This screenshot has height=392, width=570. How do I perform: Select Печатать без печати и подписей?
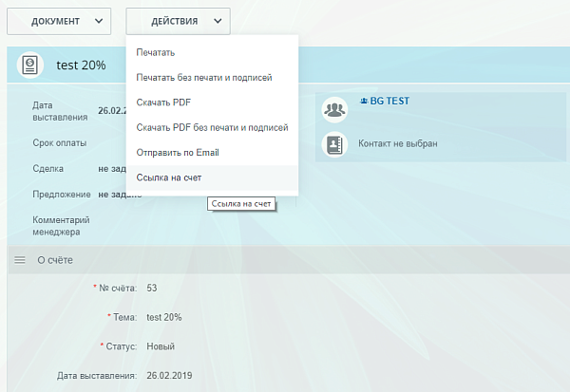coord(212,78)
